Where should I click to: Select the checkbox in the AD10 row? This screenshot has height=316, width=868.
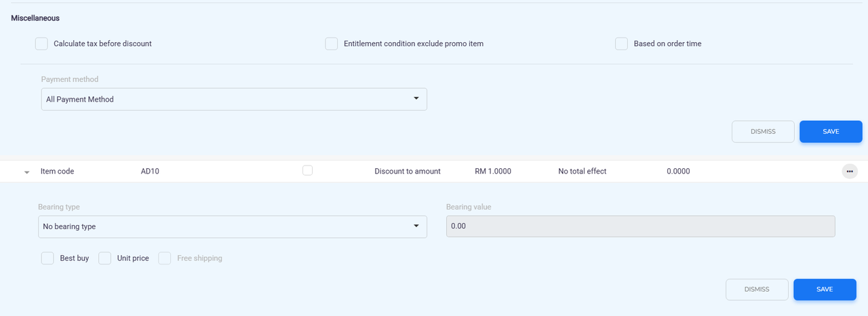point(308,171)
